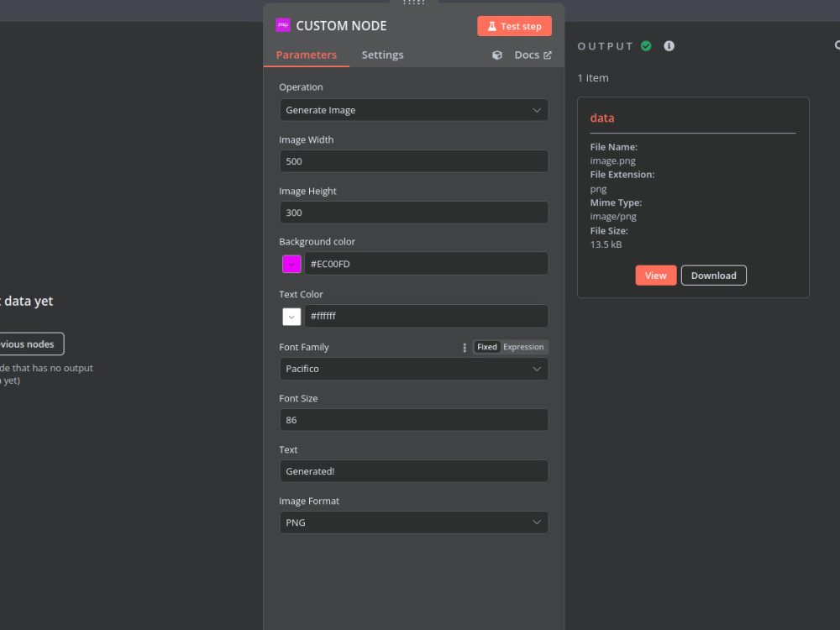Switch to the Settings tab

[x=382, y=55]
